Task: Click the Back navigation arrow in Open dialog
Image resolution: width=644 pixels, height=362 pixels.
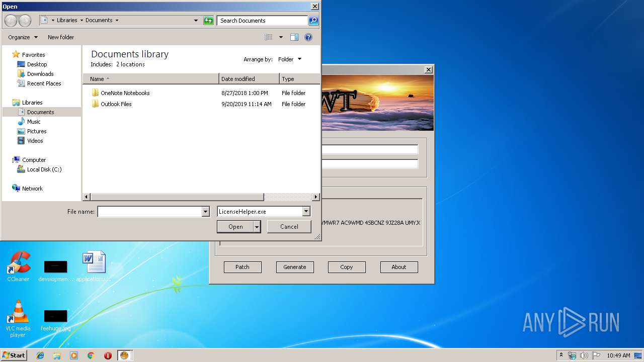Action: click(x=11, y=21)
